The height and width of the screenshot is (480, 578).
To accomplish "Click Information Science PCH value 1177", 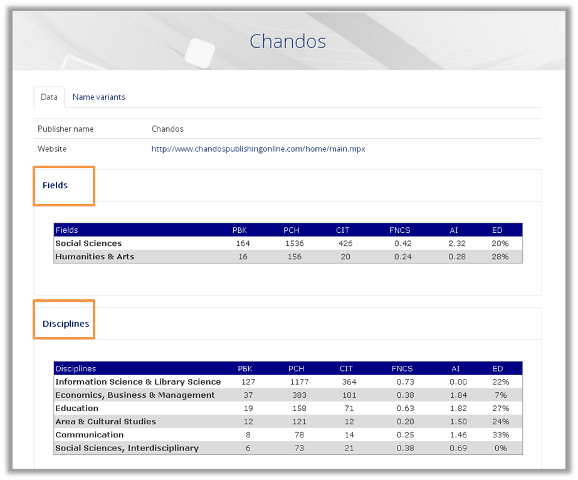I will coord(299,382).
